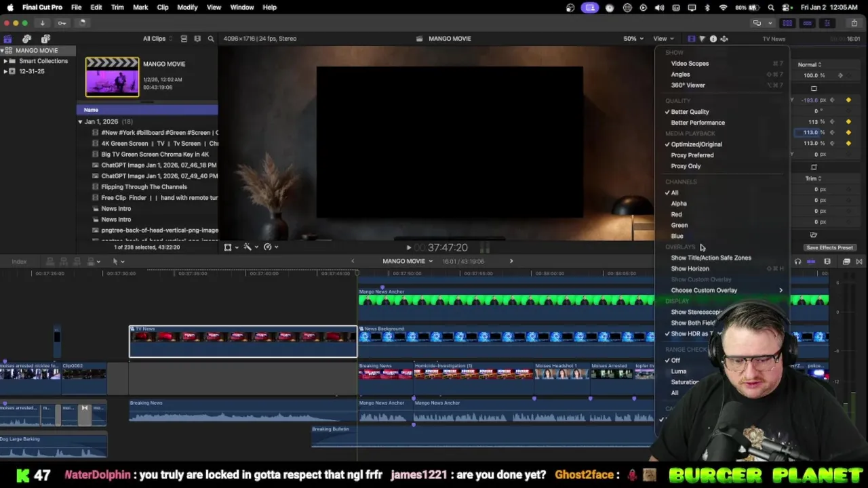Click Save Effects Preset button
The image size is (868, 488).
coord(829,248)
